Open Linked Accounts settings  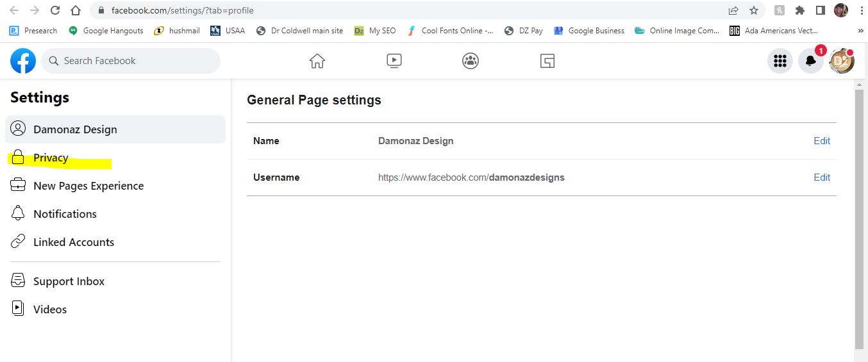pyautogui.click(x=115, y=242)
